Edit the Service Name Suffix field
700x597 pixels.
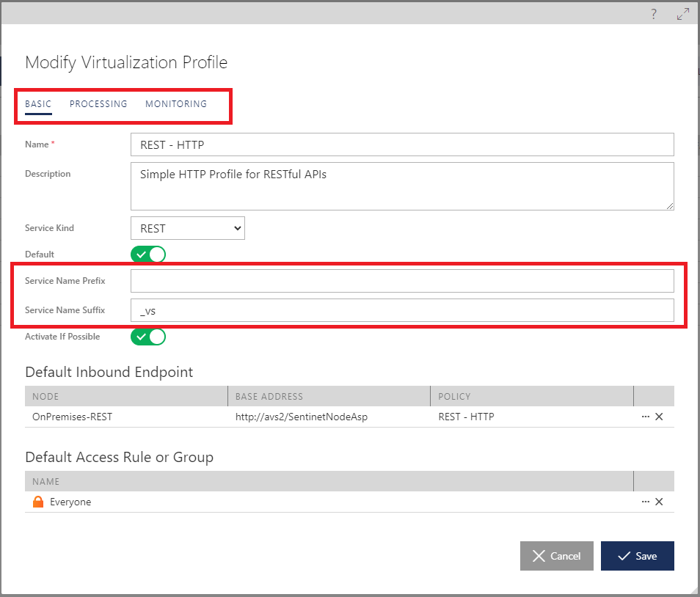pyautogui.click(x=402, y=310)
